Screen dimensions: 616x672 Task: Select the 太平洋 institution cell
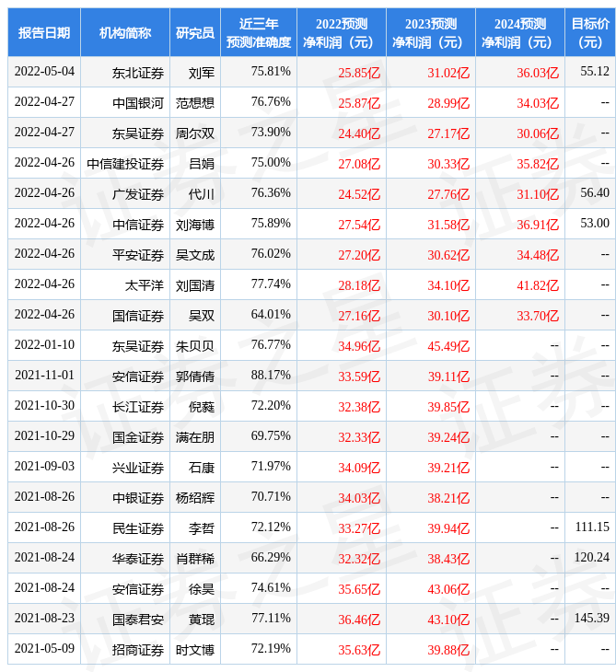click(145, 286)
